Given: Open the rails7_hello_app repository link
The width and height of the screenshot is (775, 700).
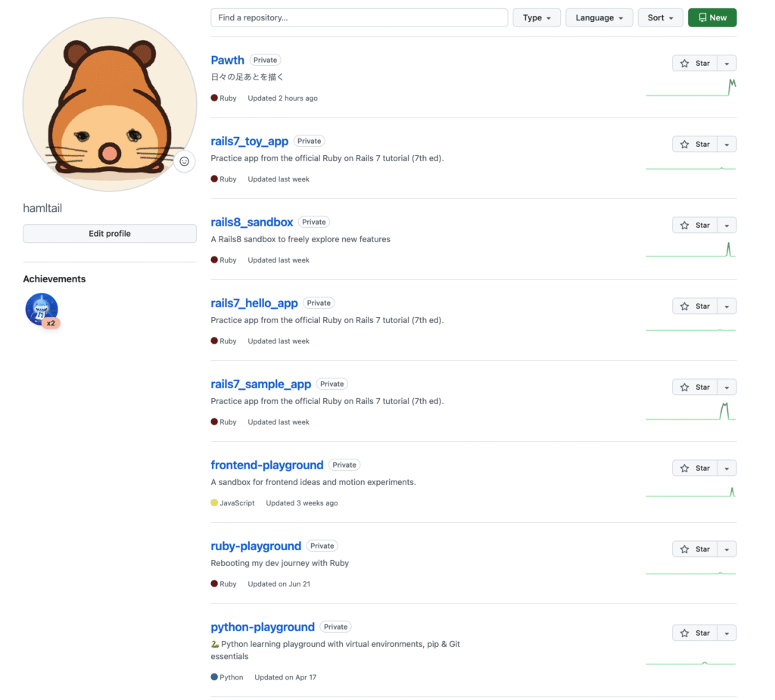Looking at the screenshot, I should (254, 303).
